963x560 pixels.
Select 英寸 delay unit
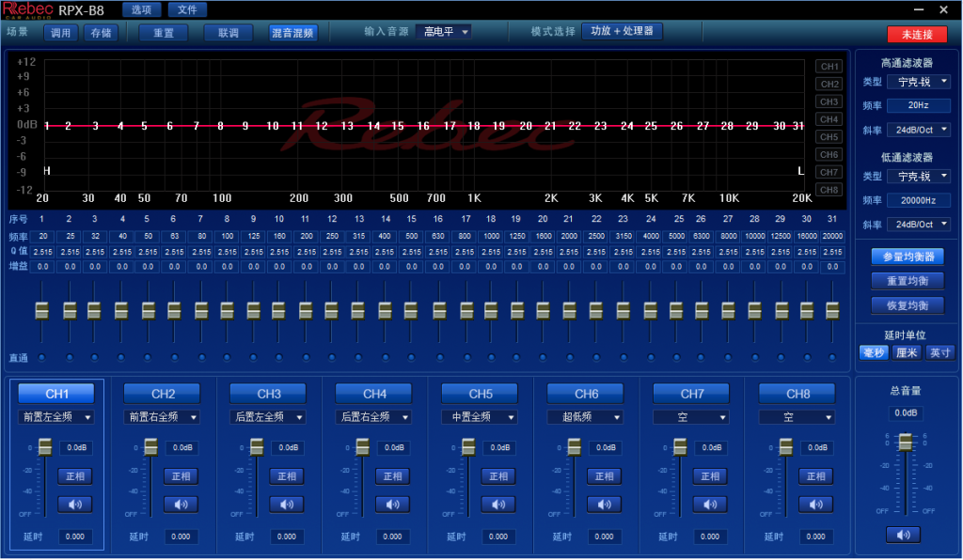pyautogui.click(x=939, y=352)
